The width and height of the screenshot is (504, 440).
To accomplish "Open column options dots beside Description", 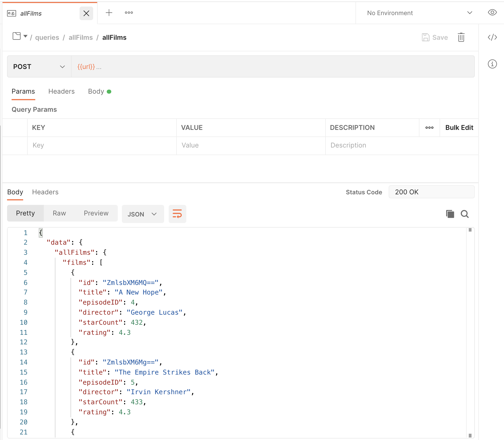I will [x=429, y=128].
